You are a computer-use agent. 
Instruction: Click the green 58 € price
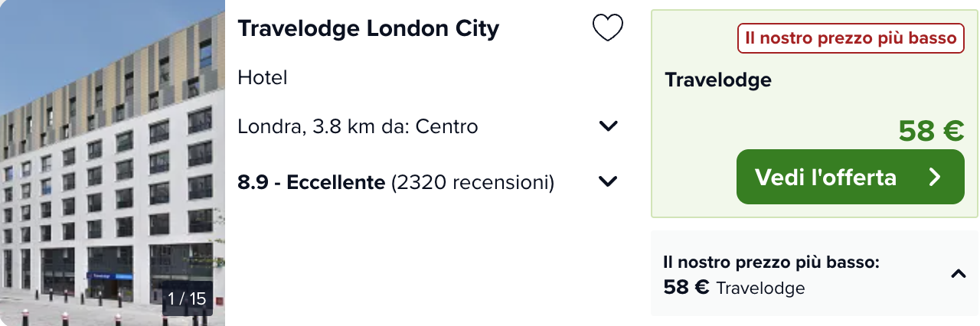(x=931, y=131)
